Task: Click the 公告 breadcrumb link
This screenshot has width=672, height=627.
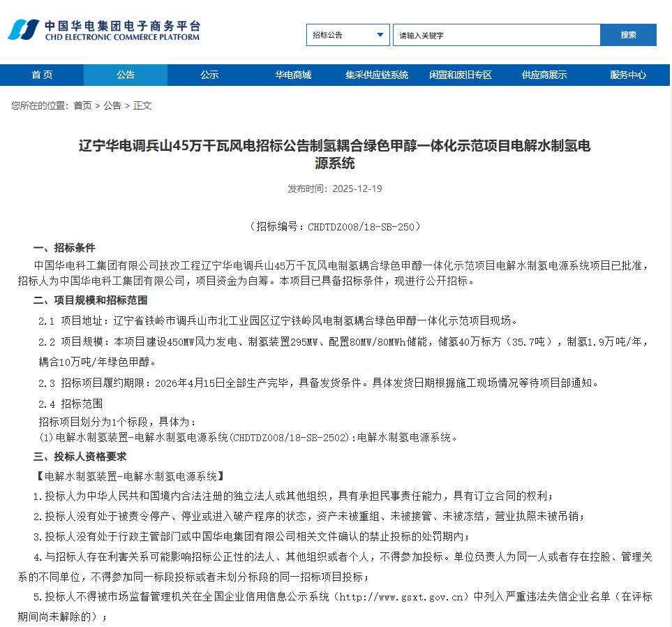Action: [x=112, y=105]
